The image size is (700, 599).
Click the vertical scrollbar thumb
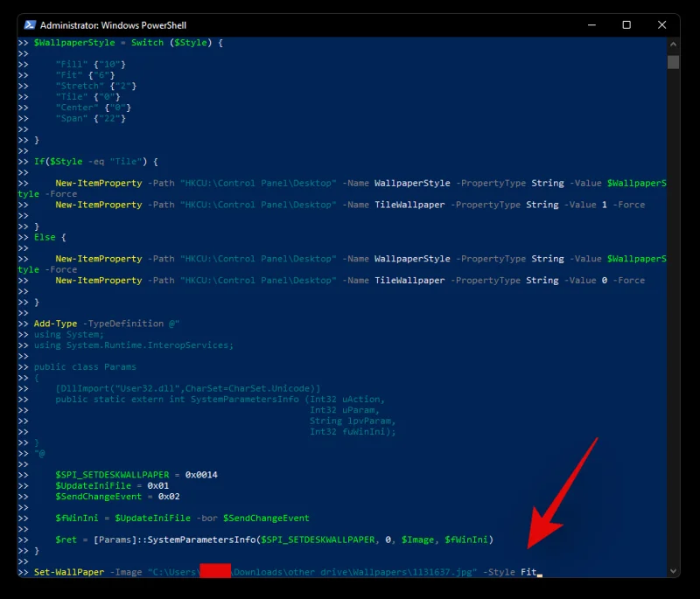tap(673, 62)
